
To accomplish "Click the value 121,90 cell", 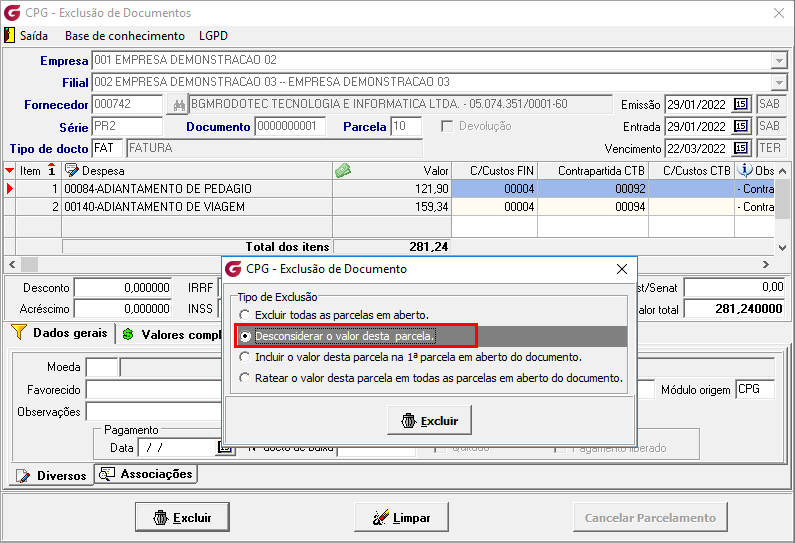I will coord(392,189).
